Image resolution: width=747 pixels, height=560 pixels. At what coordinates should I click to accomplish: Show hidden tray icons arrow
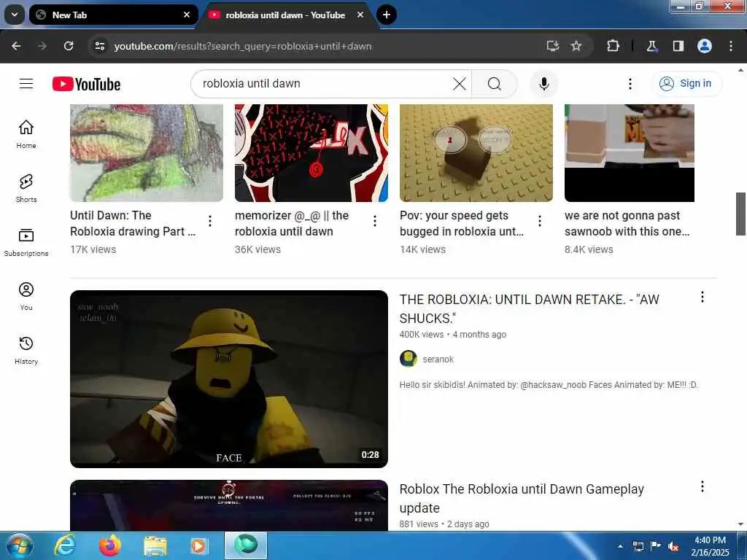[x=620, y=546]
